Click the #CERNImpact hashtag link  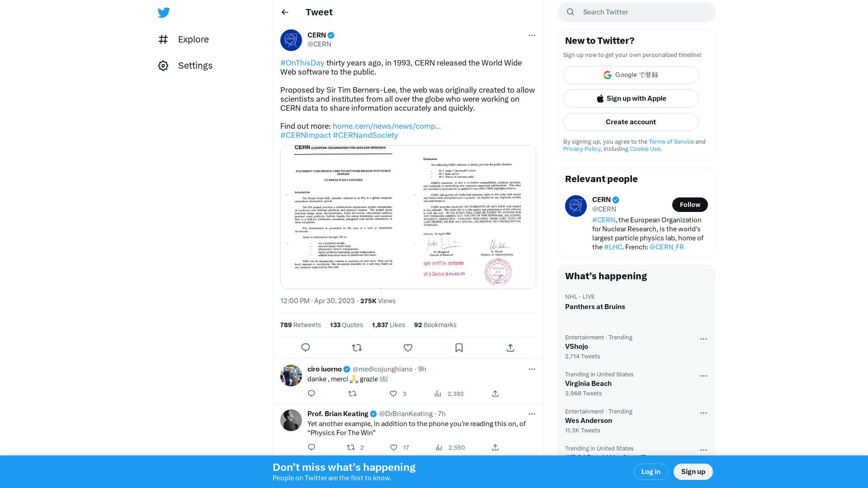305,135
